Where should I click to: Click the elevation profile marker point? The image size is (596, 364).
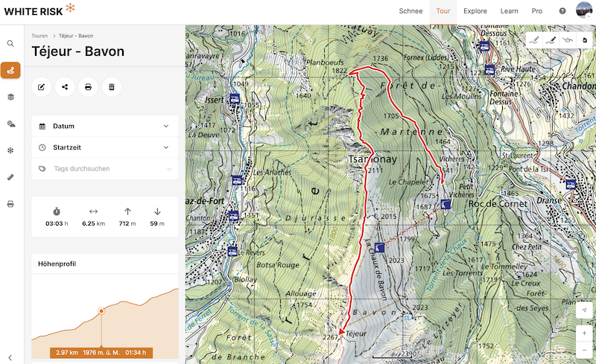pos(101,311)
